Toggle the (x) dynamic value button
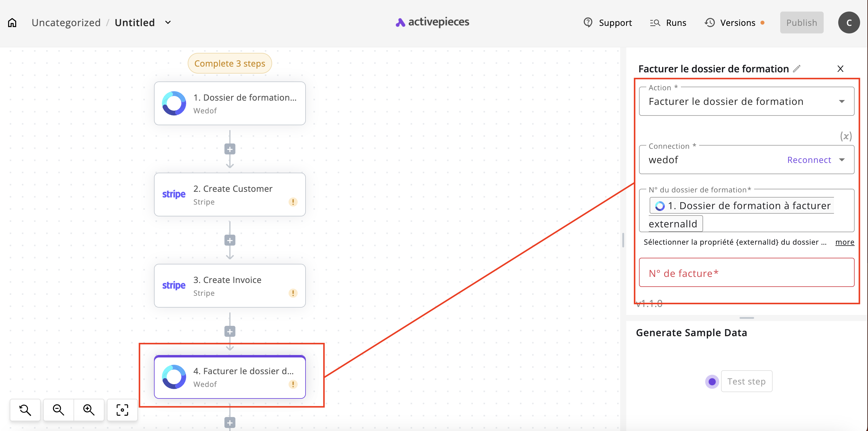This screenshot has width=868, height=431. click(846, 136)
